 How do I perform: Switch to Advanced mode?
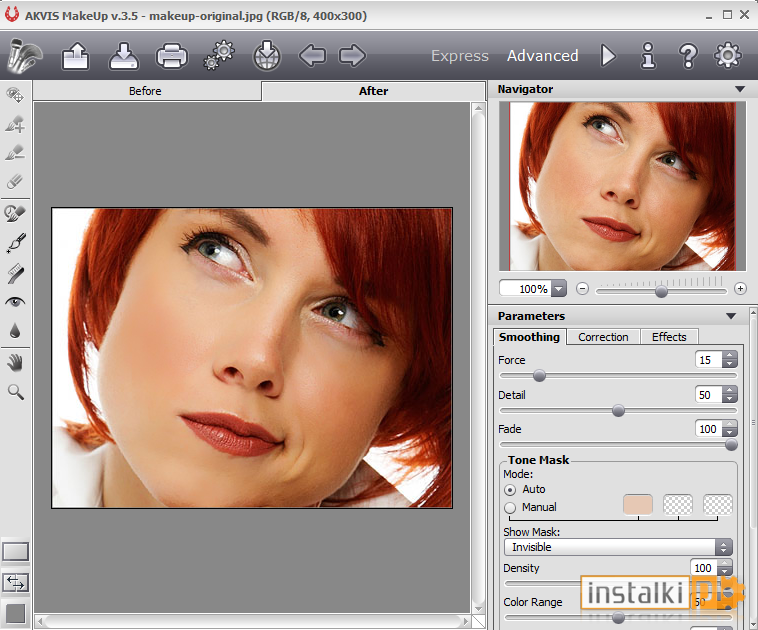tap(542, 56)
